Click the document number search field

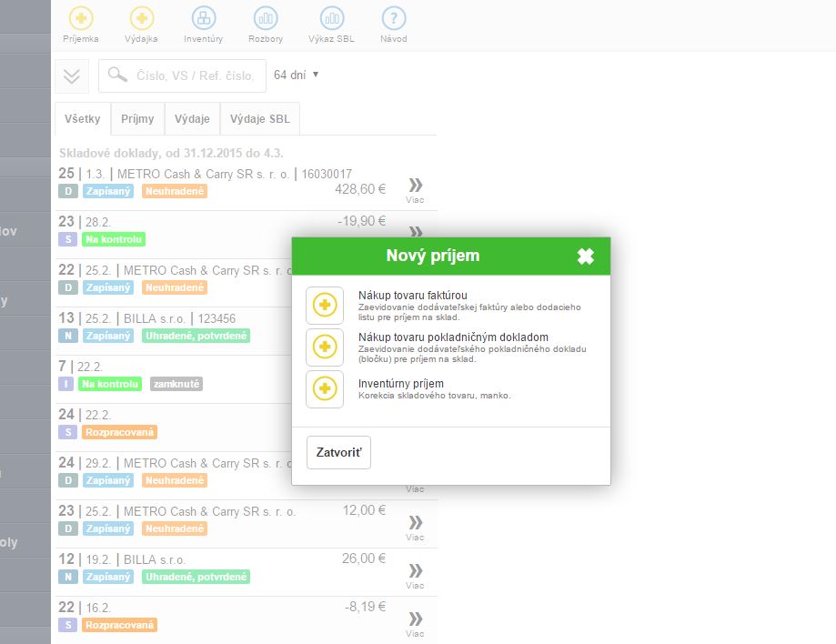(x=195, y=76)
